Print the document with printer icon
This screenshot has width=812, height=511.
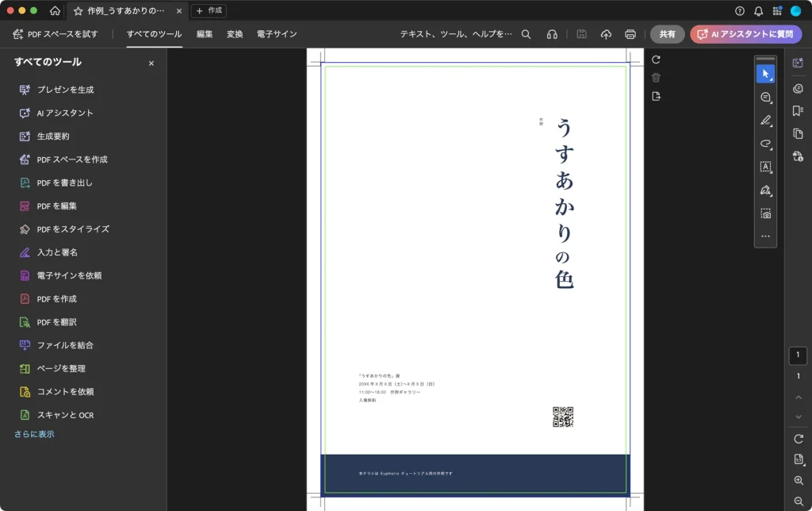click(x=630, y=34)
